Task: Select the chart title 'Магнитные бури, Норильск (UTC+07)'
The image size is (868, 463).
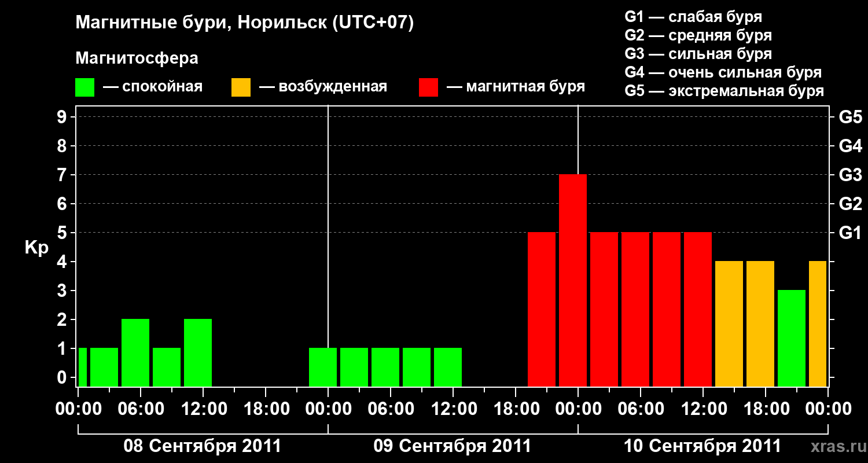Action: pos(245,23)
